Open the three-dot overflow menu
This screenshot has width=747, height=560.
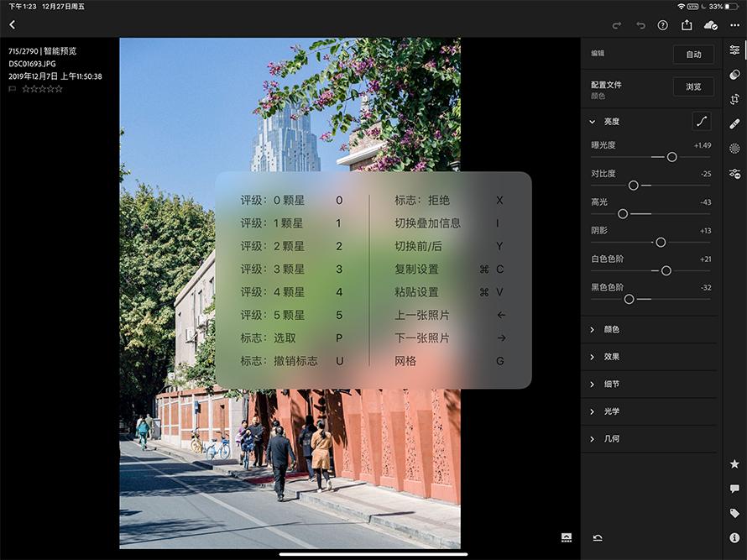(x=734, y=25)
